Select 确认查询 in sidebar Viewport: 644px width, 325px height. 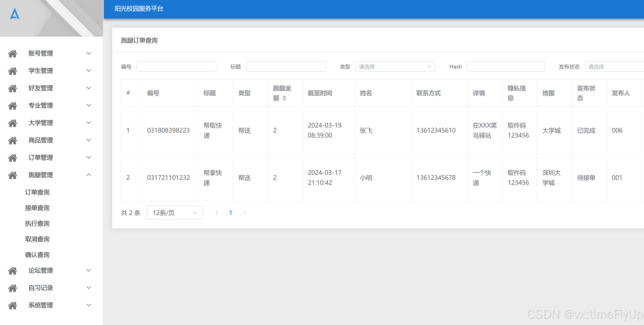(37, 255)
